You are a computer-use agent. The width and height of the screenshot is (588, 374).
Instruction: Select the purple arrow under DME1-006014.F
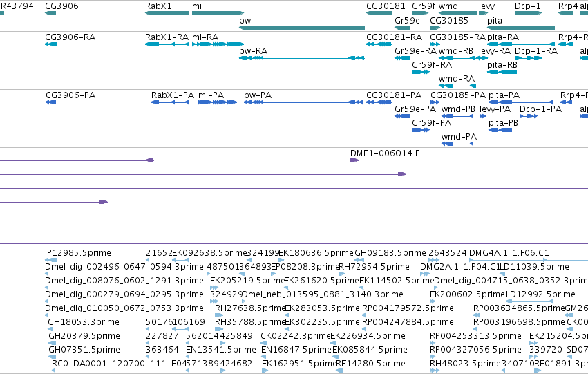point(354,160)
